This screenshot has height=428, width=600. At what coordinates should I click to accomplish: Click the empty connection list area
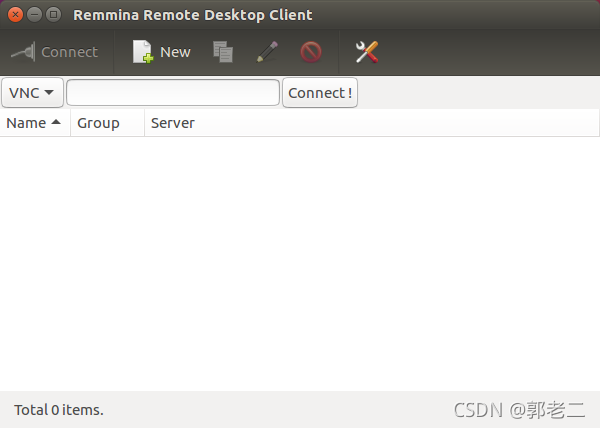point(300,264)
